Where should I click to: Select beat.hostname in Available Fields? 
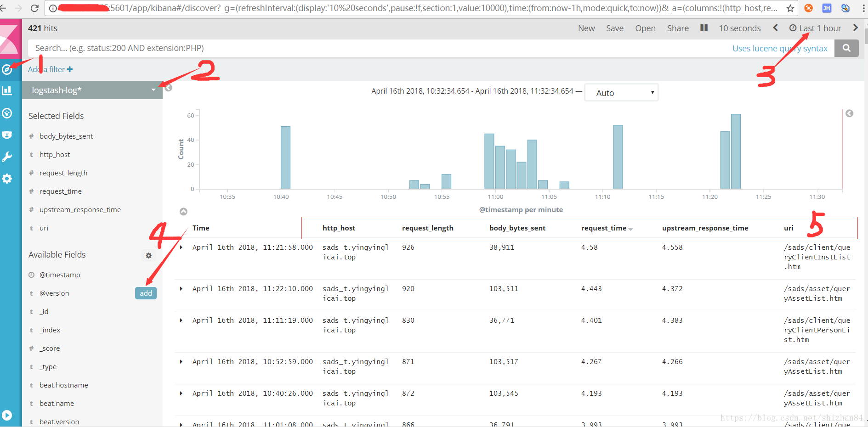click(x=63, y=385)
